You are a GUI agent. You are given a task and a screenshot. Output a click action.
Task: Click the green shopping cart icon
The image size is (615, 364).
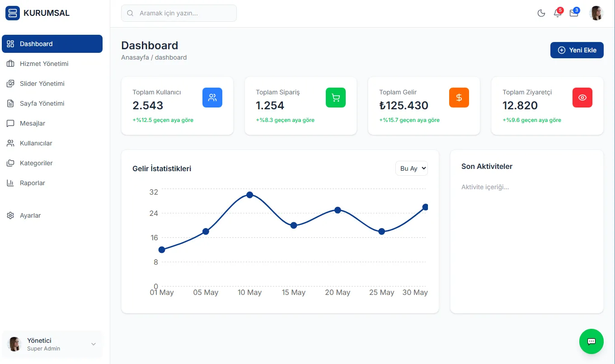click(x=336, y=98)
